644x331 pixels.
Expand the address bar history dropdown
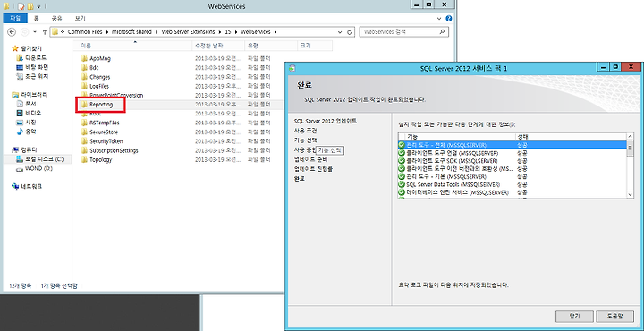point(340,32)
